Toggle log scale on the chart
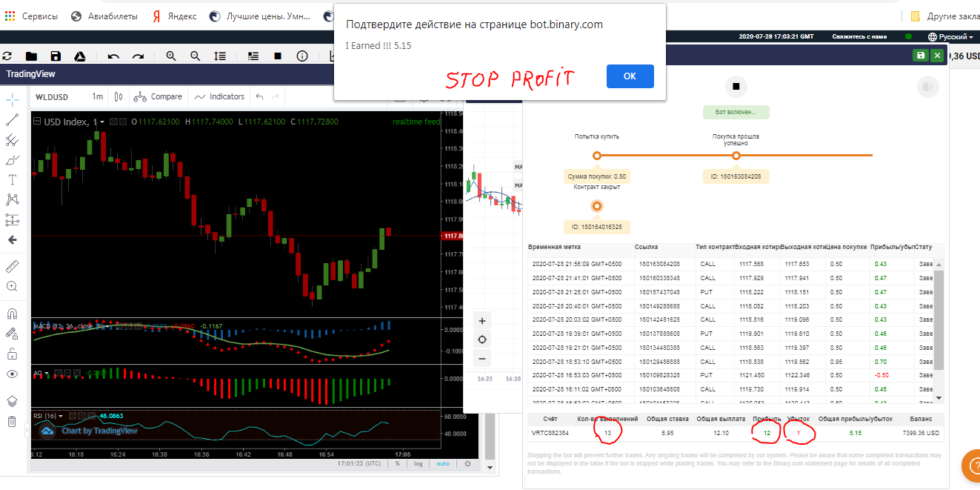The height and width of the screenshot is (490, 980). pos(419,464)
